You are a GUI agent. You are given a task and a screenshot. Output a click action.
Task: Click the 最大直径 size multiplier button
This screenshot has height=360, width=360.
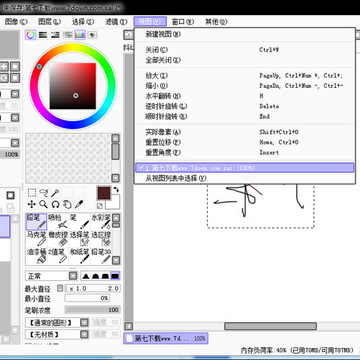point(60,288)
